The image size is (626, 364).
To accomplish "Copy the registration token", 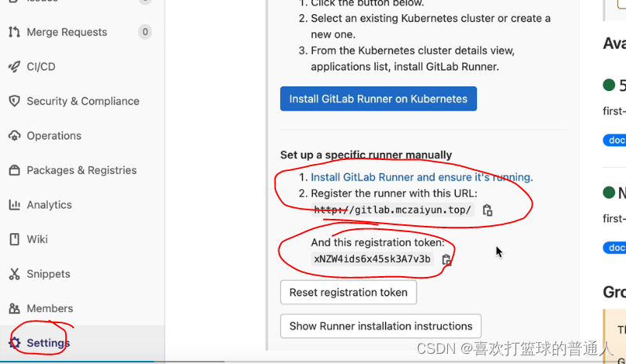I will tap(446, 260).
